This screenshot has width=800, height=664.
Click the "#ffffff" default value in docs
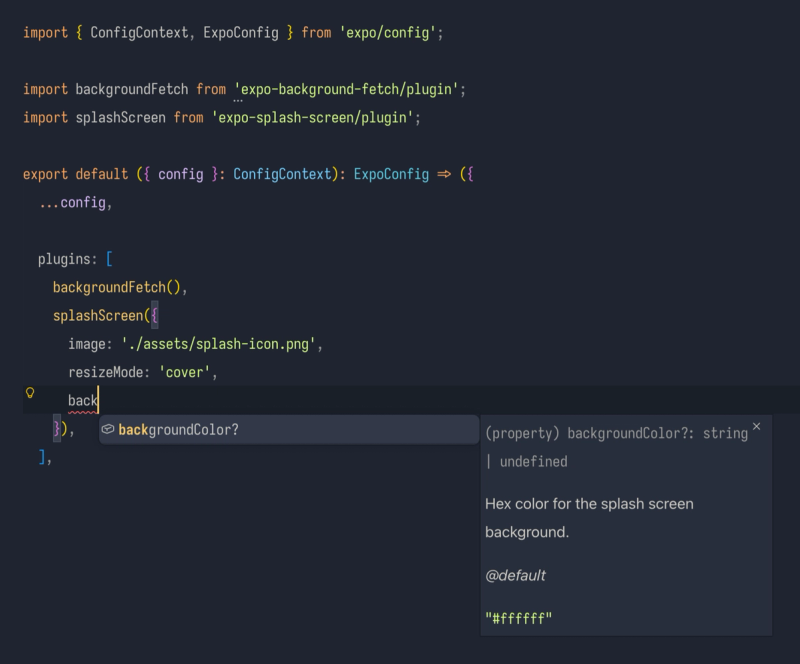518,619
